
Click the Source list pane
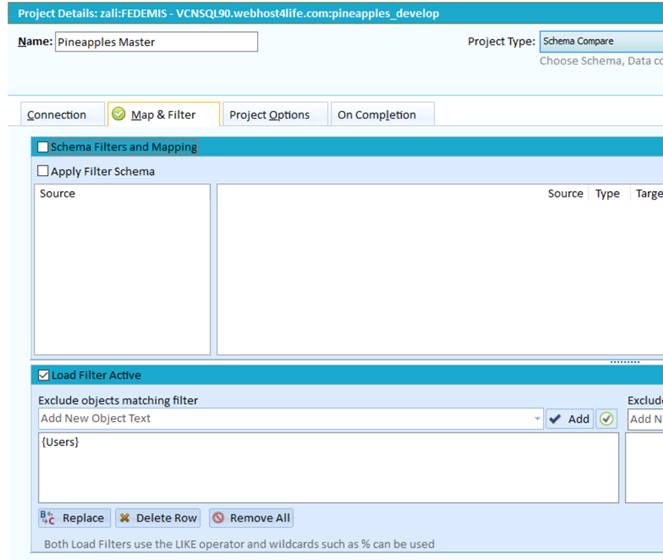click(x=123, y=270)
